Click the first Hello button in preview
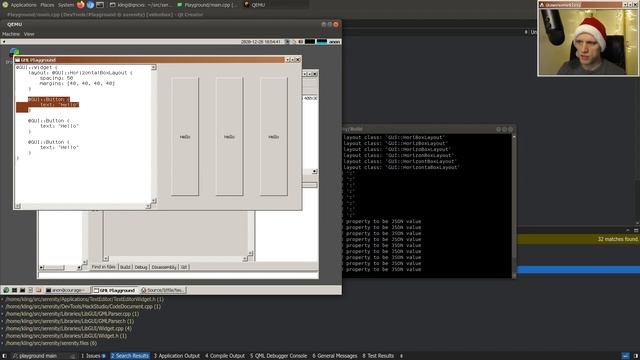640x360 pixels. pyautogui.click(x=185, y=137)
